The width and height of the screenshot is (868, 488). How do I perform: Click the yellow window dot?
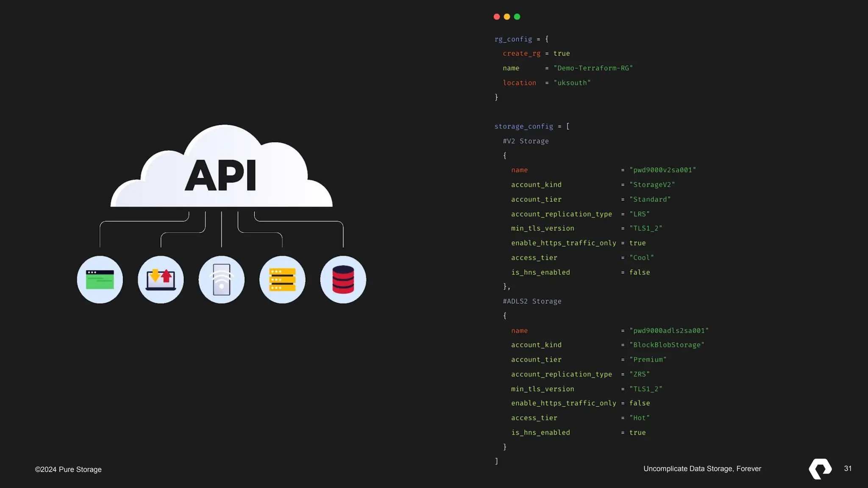(507, 17)
